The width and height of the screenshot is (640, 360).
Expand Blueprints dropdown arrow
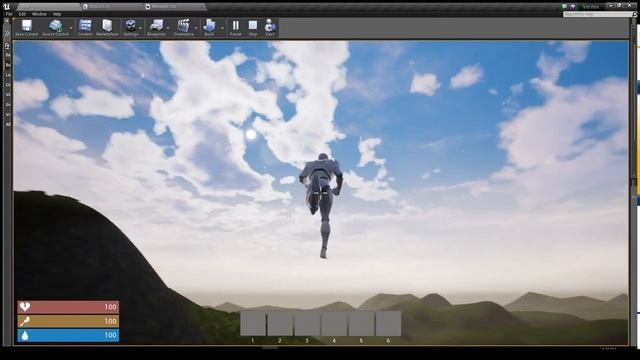[168, 28]
